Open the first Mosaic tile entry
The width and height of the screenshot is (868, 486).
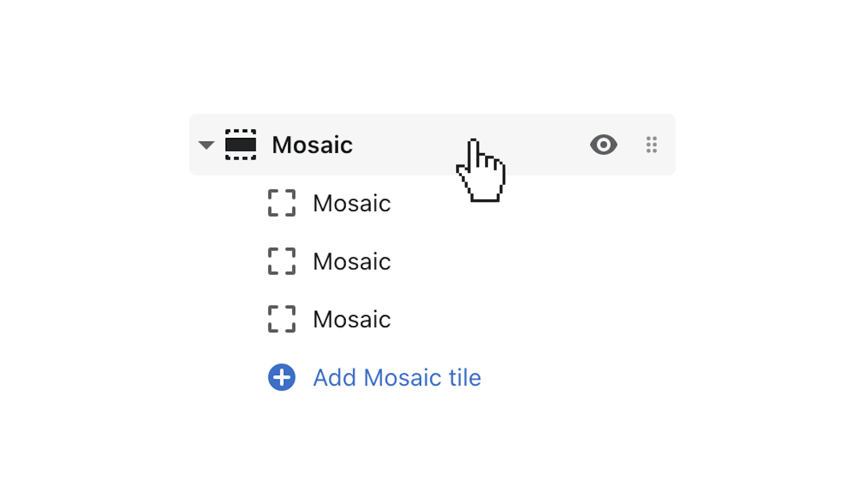351,203
